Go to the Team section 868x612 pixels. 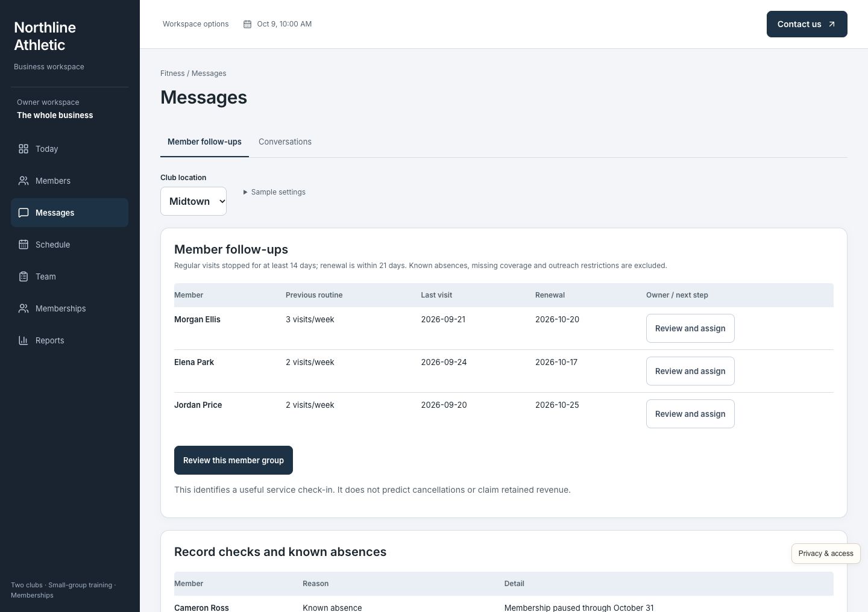[69, 276]
